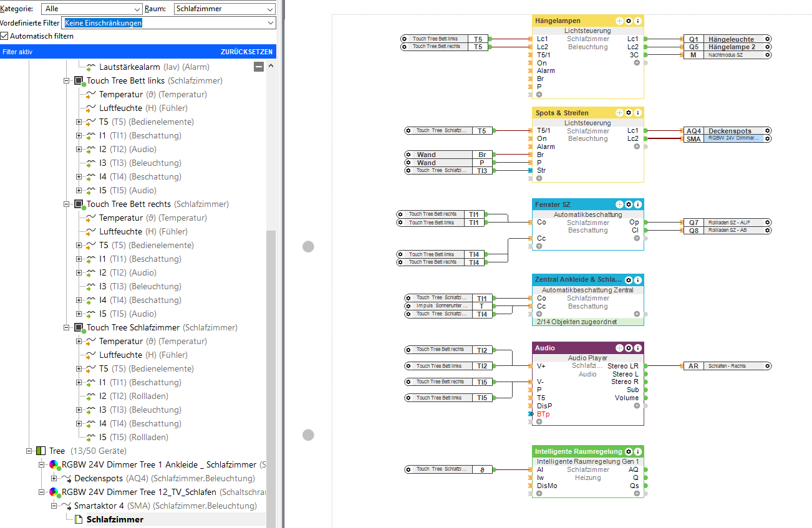
Task: Expand the Deckenspots (AQ4) node
Action: tap(54, 479)
